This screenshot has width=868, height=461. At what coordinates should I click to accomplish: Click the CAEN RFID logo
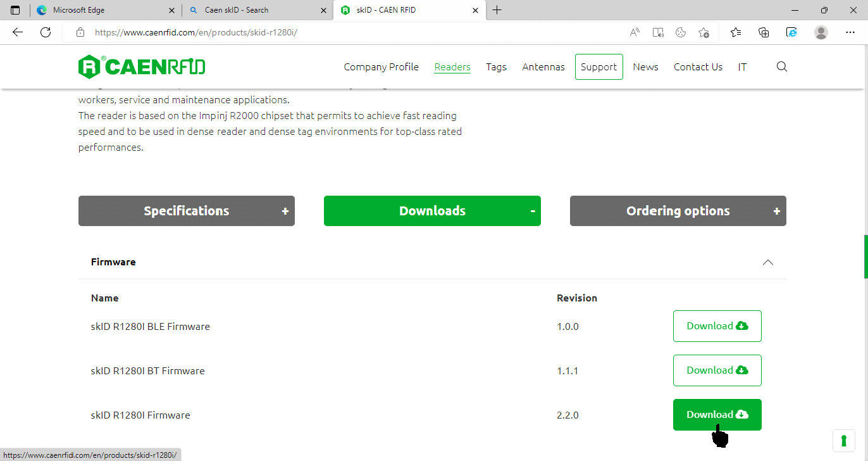pos(142,66)
